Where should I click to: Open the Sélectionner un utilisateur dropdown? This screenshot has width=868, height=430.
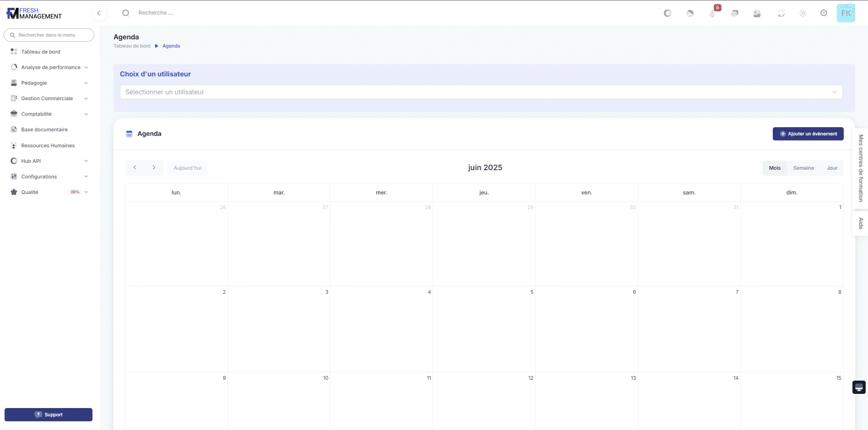tap(481, 92)
